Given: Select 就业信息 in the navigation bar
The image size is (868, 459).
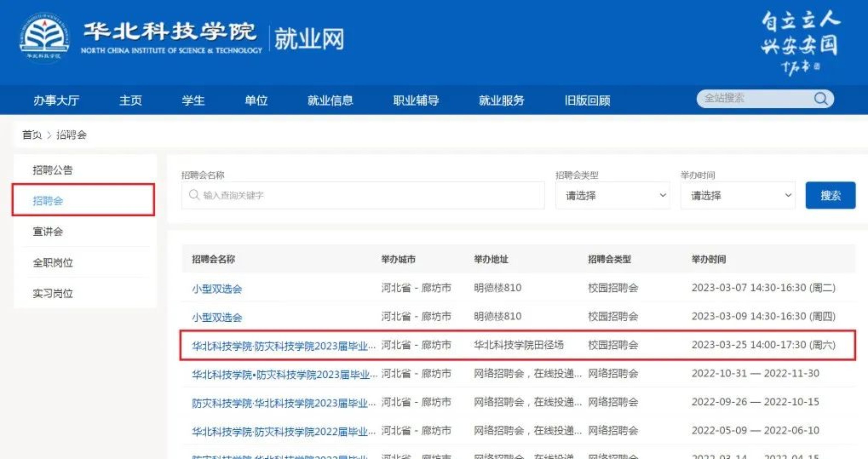Looking at the screenshot, I should click(x=330, y=100).
